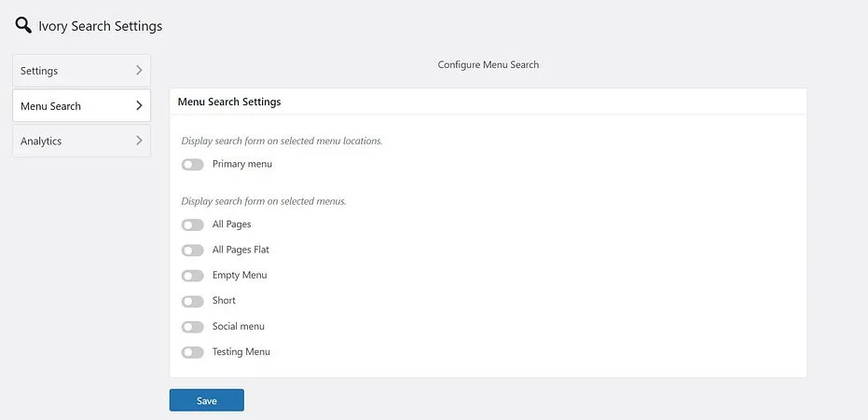This screenshot has width=868, height=420.
Task: Select the Menu Search tab
Action: tap(50, 106)
